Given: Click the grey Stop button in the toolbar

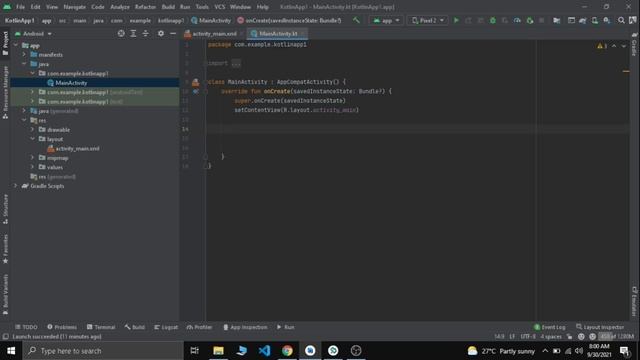Looking at the screenshot, I should tap(542, 20).
